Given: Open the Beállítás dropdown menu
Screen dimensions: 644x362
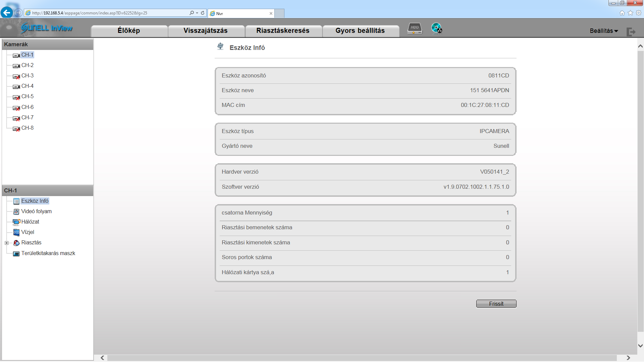Looking at the screenshot, I should click(604, 31).
